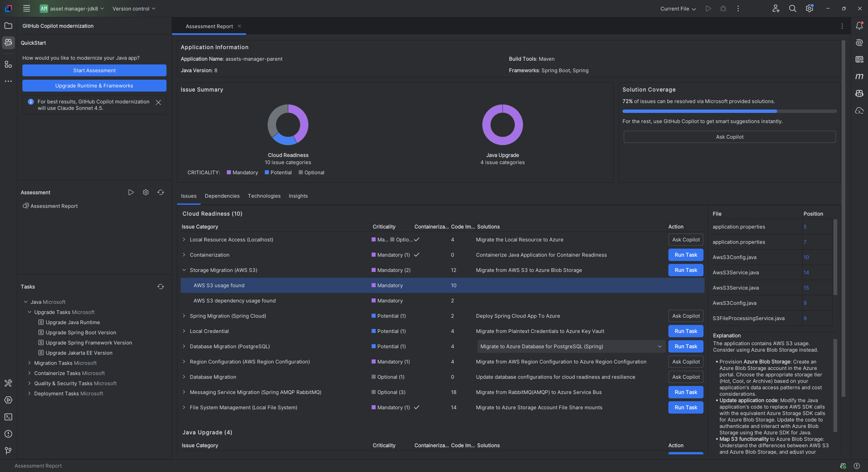Open Maven tool window icon
The height and width of the screenshot is (472, 868).
[x=859, y=77]
